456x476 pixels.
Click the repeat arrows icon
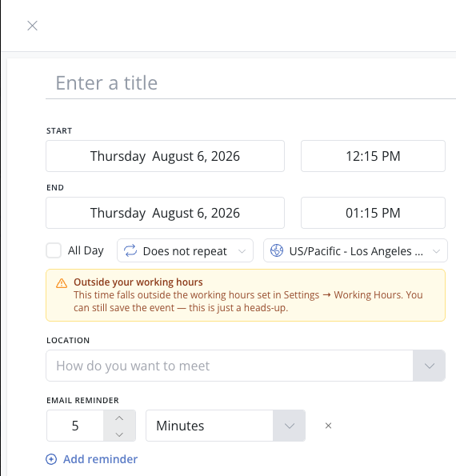(130, 250)
